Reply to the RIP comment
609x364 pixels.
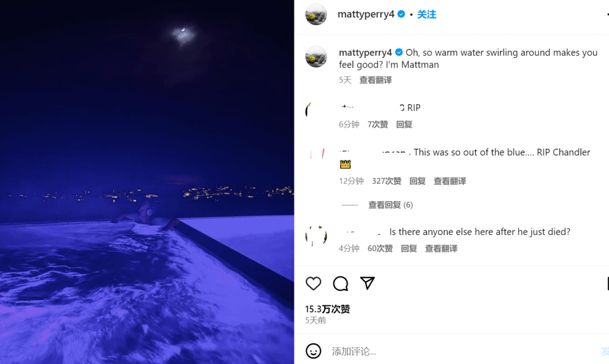404,125
